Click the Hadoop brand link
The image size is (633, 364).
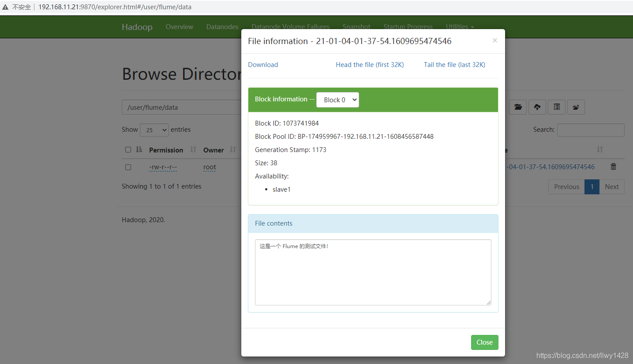(x=137, y=27)
